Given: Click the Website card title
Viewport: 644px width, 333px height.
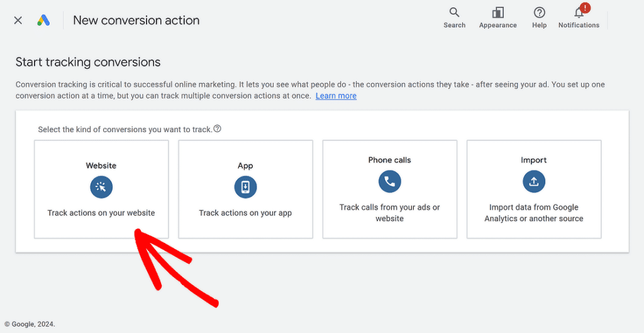Looking at the screenshot, I should pos(101,166).
